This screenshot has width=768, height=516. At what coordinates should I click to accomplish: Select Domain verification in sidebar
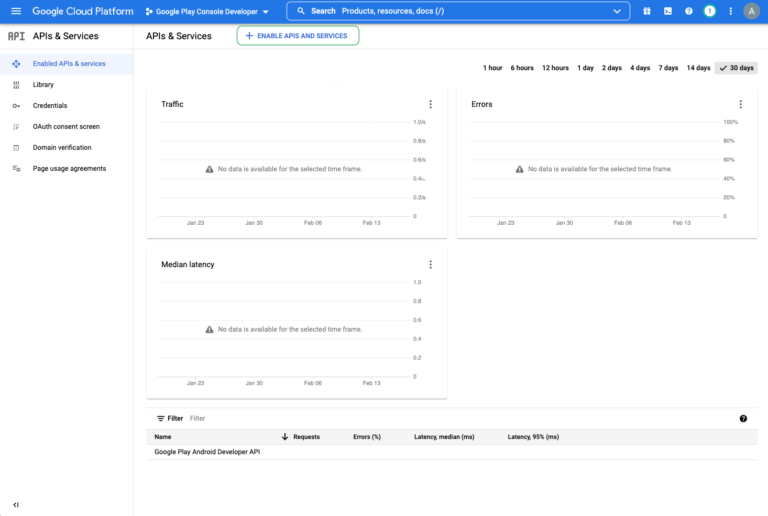[67, 147]
